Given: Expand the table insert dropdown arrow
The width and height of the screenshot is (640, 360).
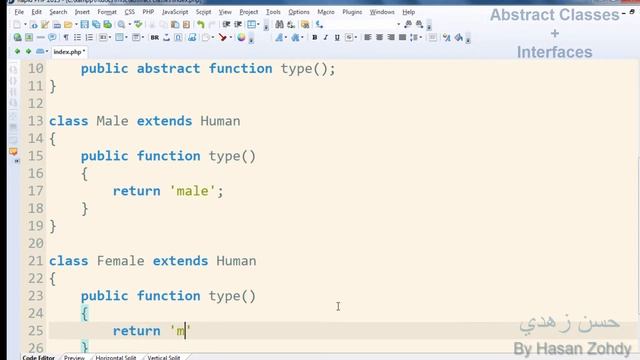Looking at the screenshot, I should click(127, 38).
